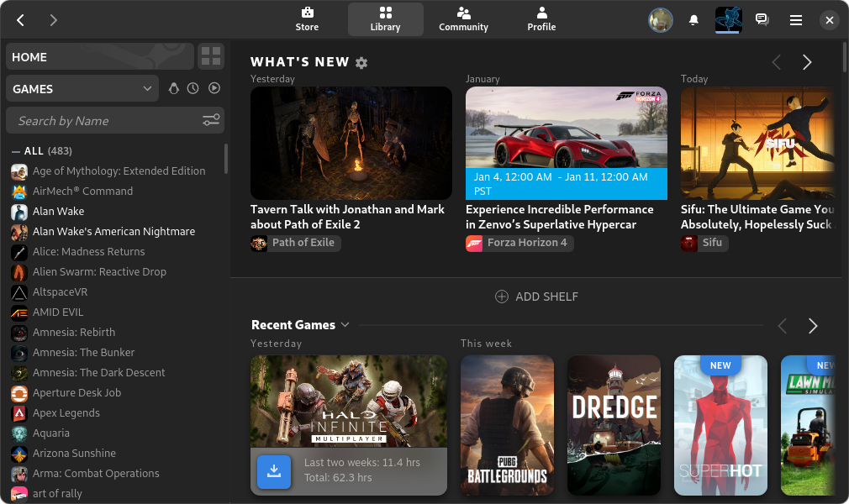This screenshot has width=849, height=504.
Task: Click Amnesia: Rebirth icon
Action: tap(19, 333)
